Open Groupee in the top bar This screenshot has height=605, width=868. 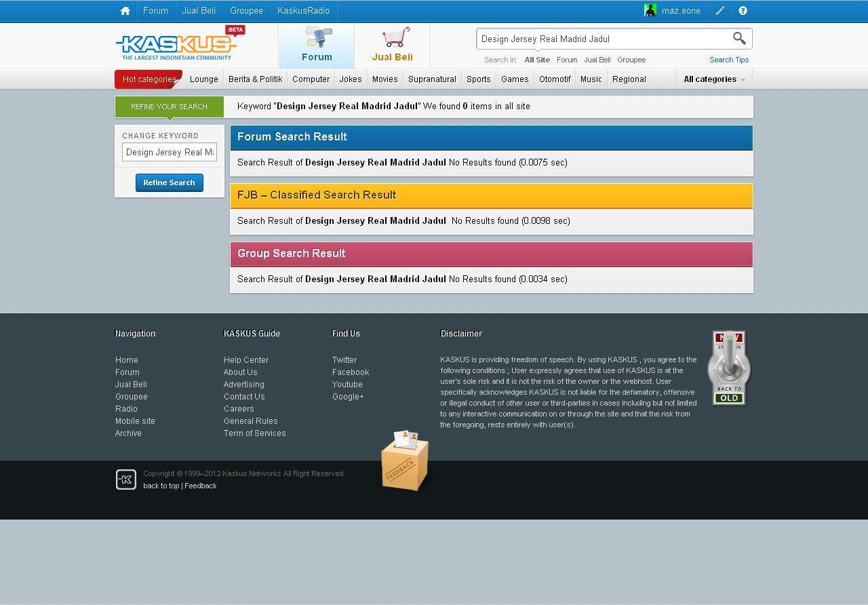pyautogui.click(x=246, y=11)
